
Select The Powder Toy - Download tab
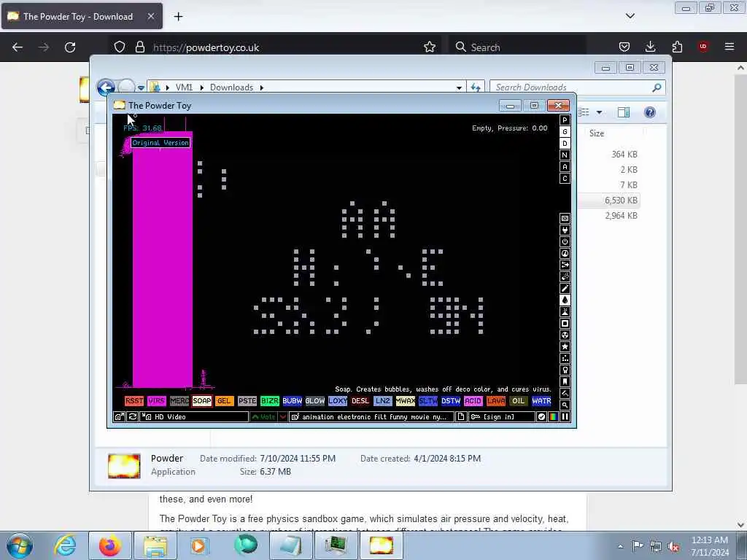pos(82,17)
